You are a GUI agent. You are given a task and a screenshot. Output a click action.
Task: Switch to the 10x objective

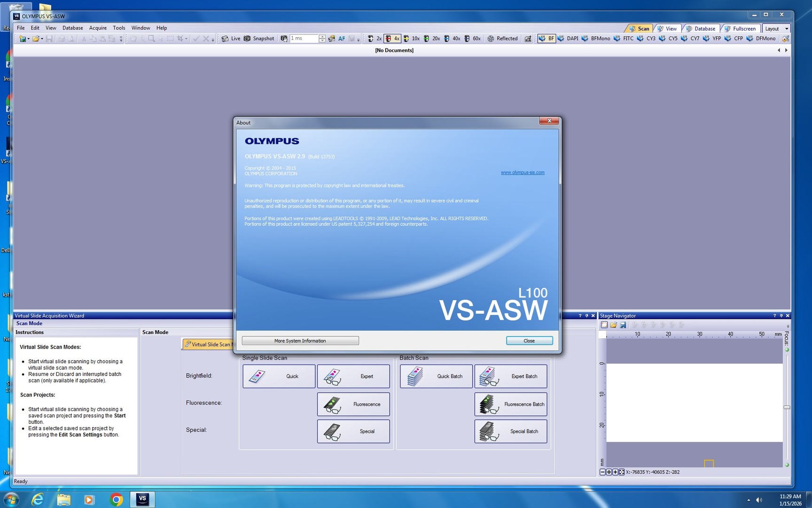point(412,39)
